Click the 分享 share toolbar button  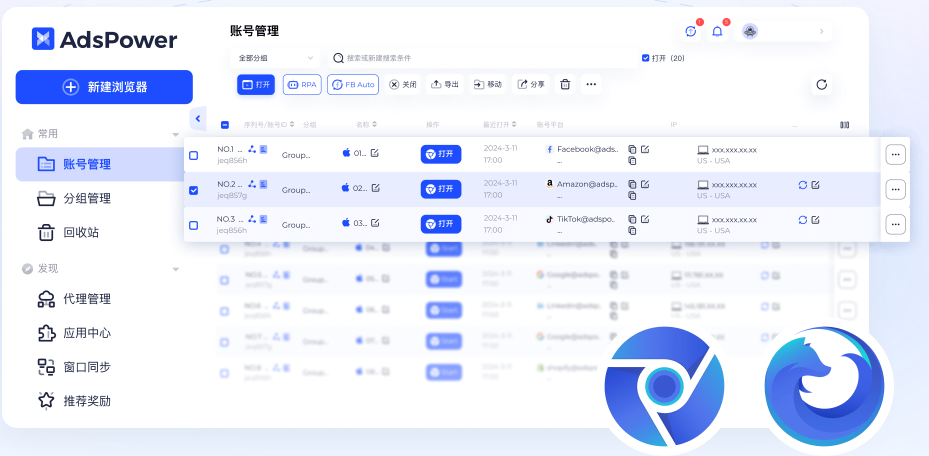click(531, 85)
